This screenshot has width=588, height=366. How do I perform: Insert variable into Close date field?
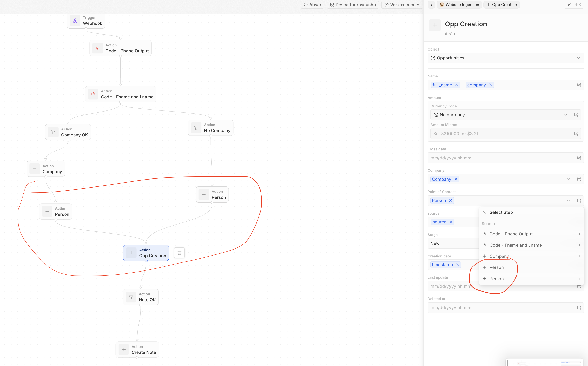pos(579,158)
